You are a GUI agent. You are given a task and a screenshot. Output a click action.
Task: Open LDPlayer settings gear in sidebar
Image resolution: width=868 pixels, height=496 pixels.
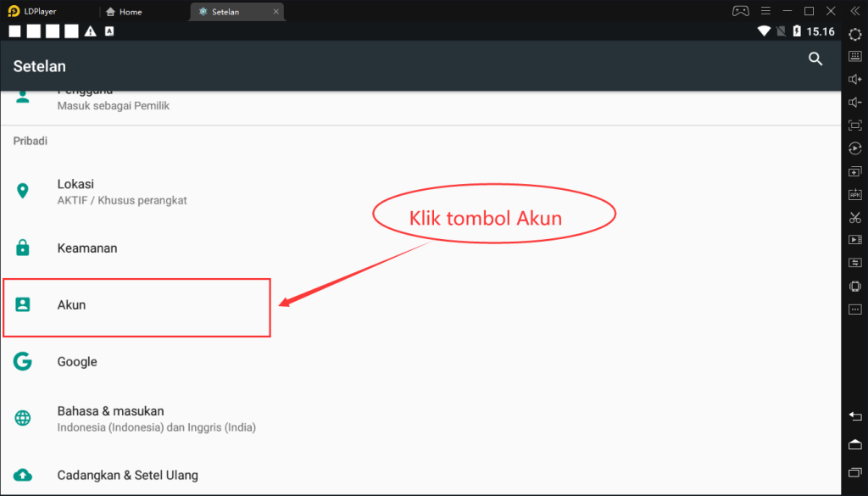click(855, 34)
